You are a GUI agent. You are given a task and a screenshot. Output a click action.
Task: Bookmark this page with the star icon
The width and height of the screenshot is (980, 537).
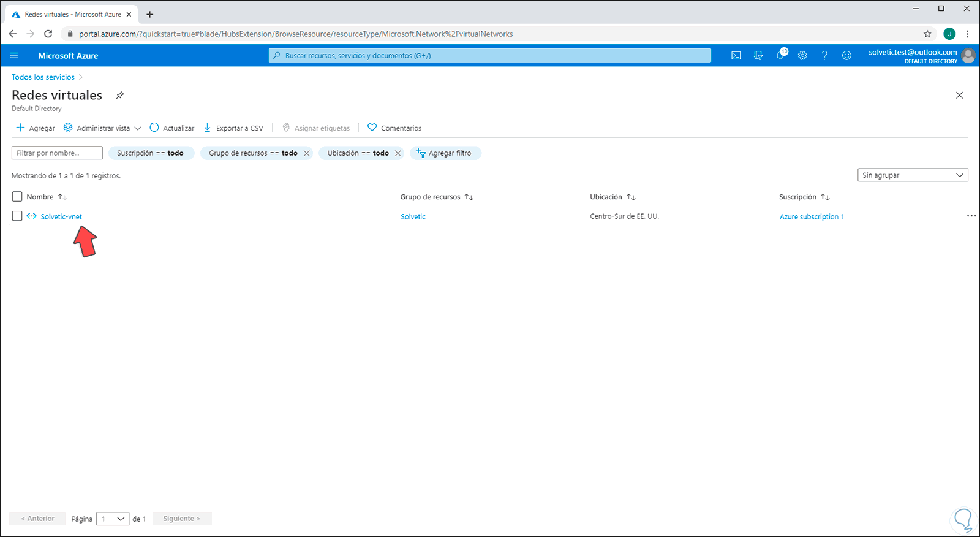927,34
